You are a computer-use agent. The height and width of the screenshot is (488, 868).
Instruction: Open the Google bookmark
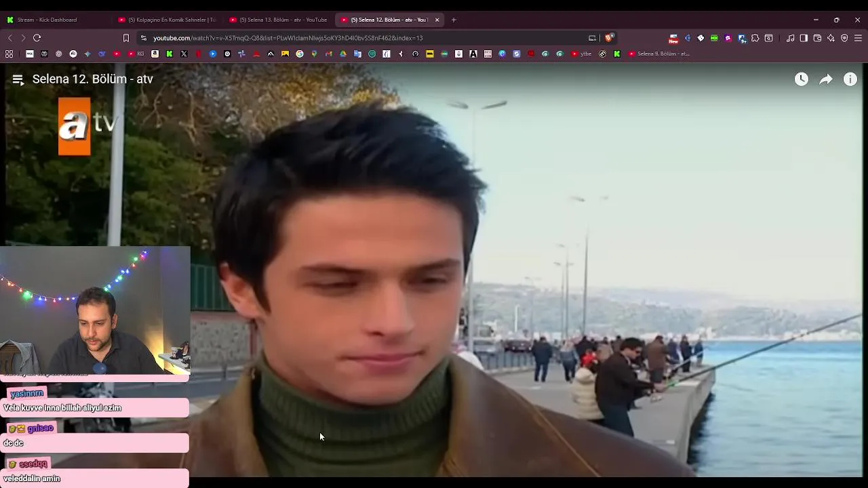click(x=299, y=54)
